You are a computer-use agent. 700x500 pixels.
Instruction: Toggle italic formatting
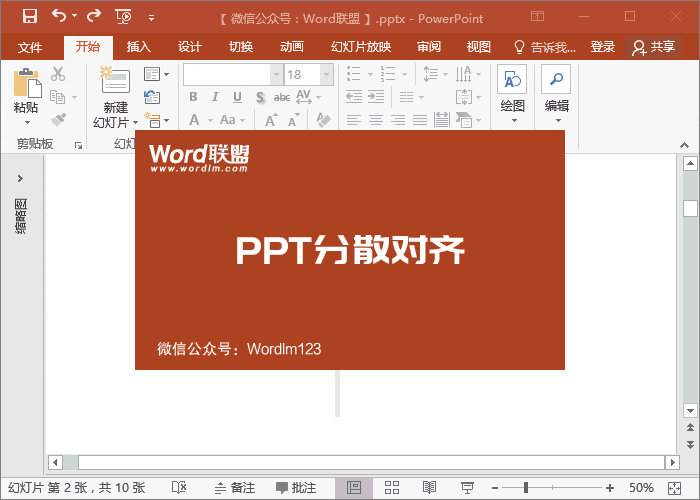(215, 97)
